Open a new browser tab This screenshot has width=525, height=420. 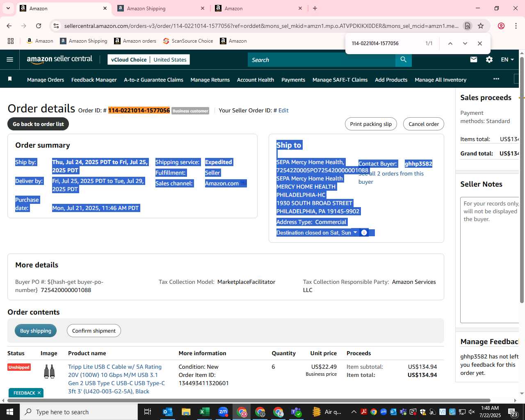315,8
